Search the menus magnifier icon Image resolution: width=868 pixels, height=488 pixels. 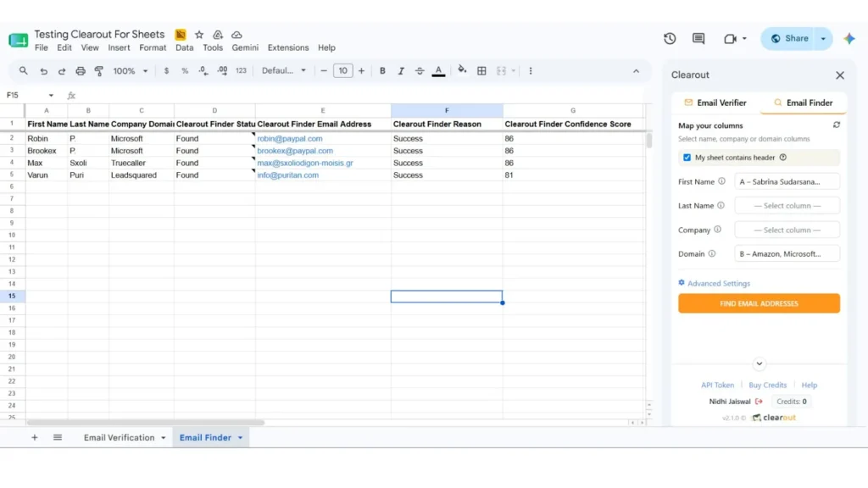coord(23,71)
